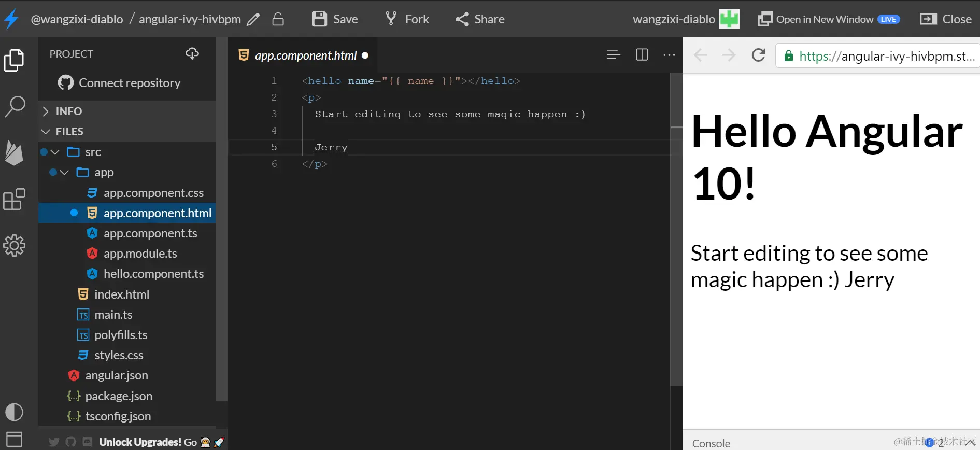Toggle the bottom panel layout icon
The width and height of the screenshot is (980, 450).
[14, 439]
